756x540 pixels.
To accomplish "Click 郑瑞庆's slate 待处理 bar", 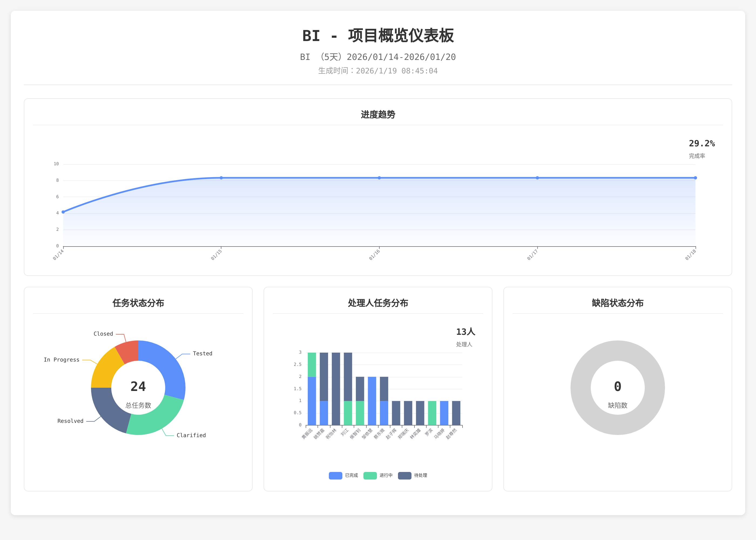I will (x=408, y=413).
